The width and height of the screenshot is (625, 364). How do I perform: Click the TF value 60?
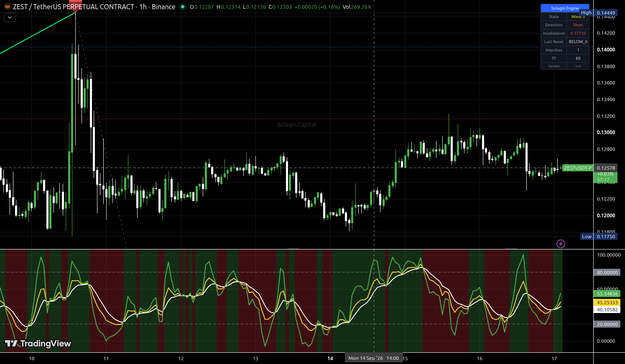pos(578,59)
